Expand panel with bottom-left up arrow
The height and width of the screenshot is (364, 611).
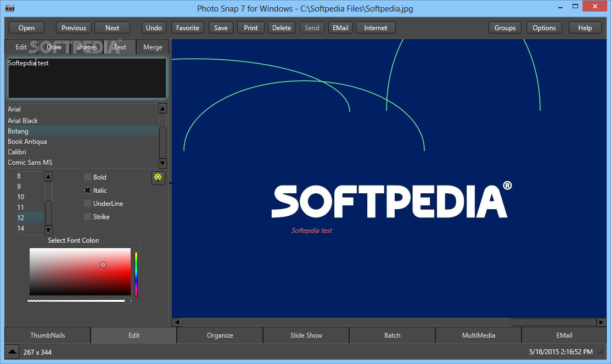tap(12, 351)
